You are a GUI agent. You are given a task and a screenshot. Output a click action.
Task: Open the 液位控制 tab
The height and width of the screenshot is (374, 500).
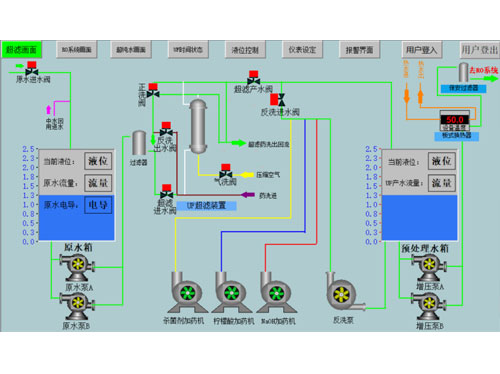(245, 50)
